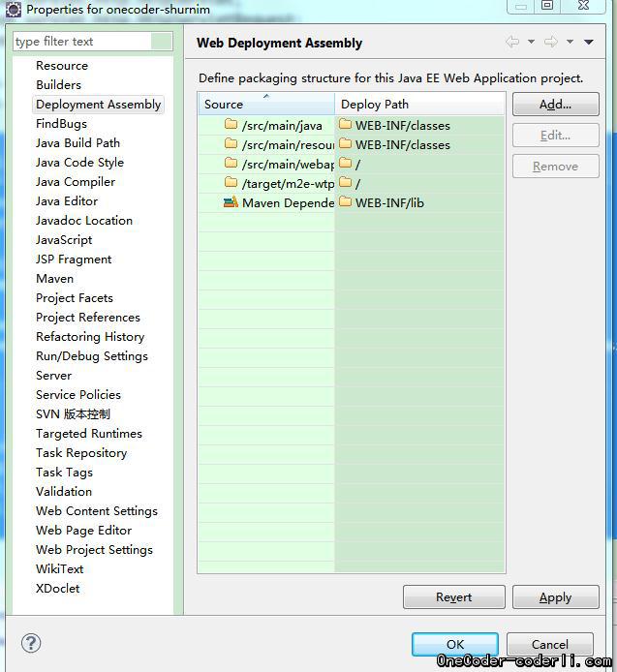Click the WEB-INF/lib deploy path folder icon
Viewport: 617px width, 672px height.
coord(346,202)
